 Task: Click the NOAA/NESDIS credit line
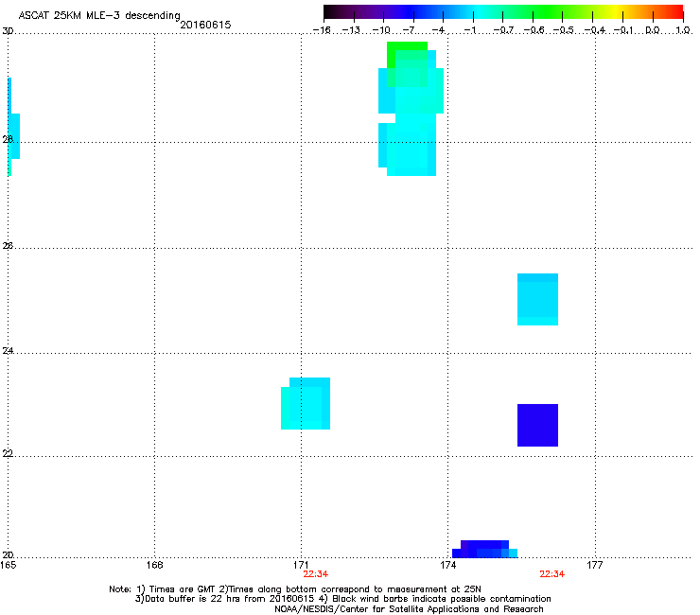(x=409, y=609)
